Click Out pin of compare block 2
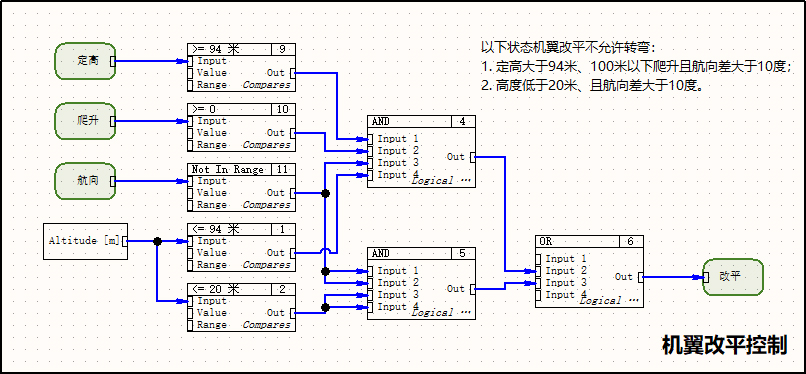 click(x=293, y=313)
